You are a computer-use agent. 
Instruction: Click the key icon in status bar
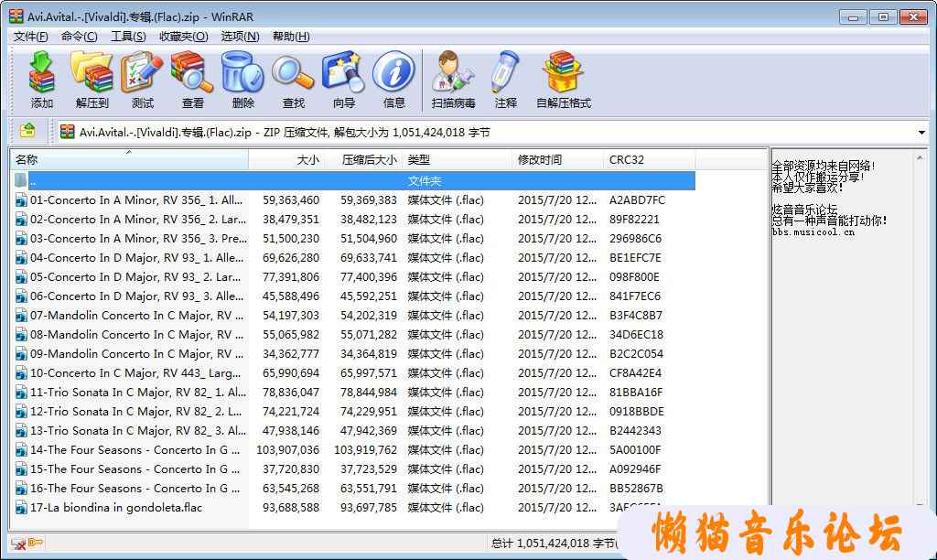(x=36, y=543)
